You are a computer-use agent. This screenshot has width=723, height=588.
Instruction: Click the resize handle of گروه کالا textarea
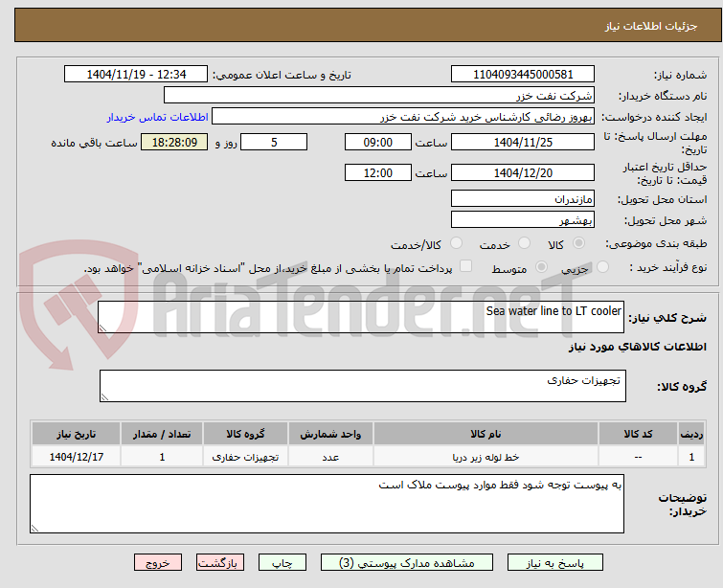click(x=104, y=397)
